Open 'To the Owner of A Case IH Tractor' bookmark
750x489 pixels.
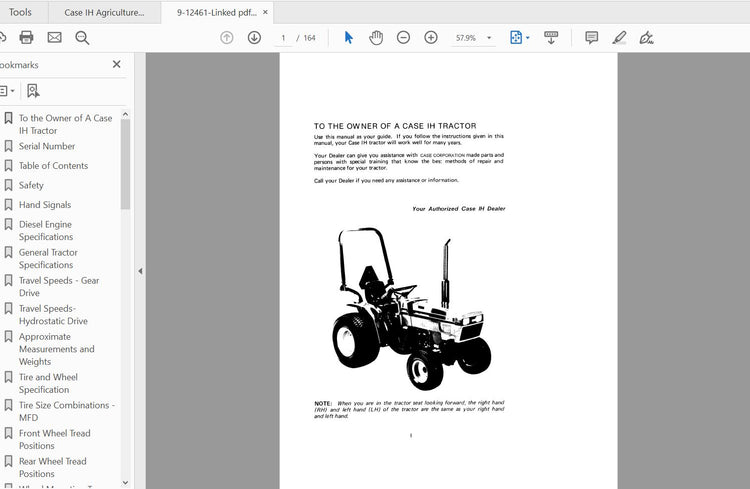pyautogui.click(x=66, y=124)
